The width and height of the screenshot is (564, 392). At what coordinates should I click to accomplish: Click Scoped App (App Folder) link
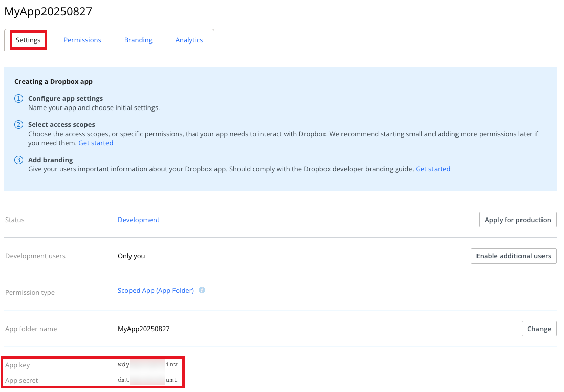coord(156,290)
